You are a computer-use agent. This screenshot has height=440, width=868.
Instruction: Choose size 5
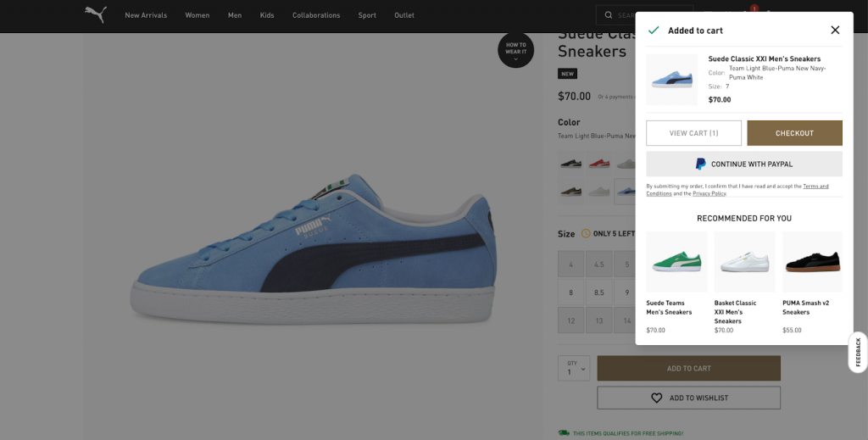click(x=626, y=264)
